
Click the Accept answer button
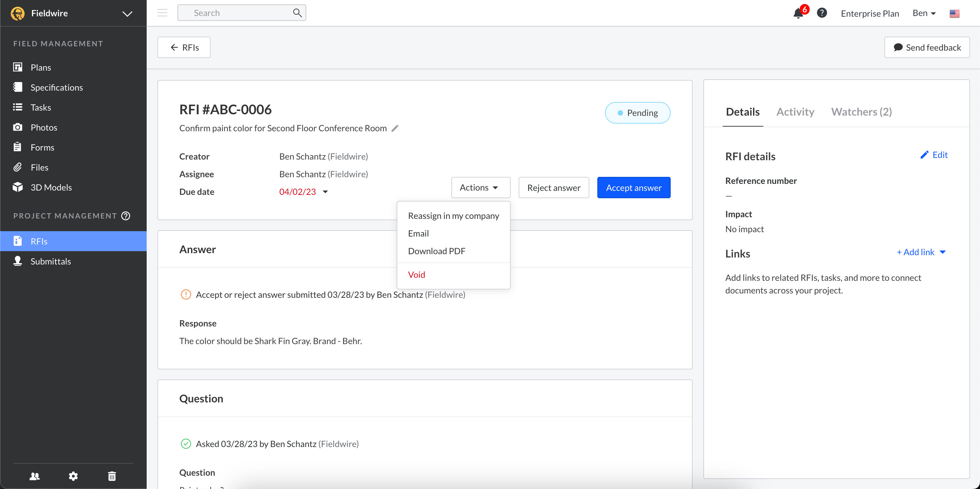633,188
